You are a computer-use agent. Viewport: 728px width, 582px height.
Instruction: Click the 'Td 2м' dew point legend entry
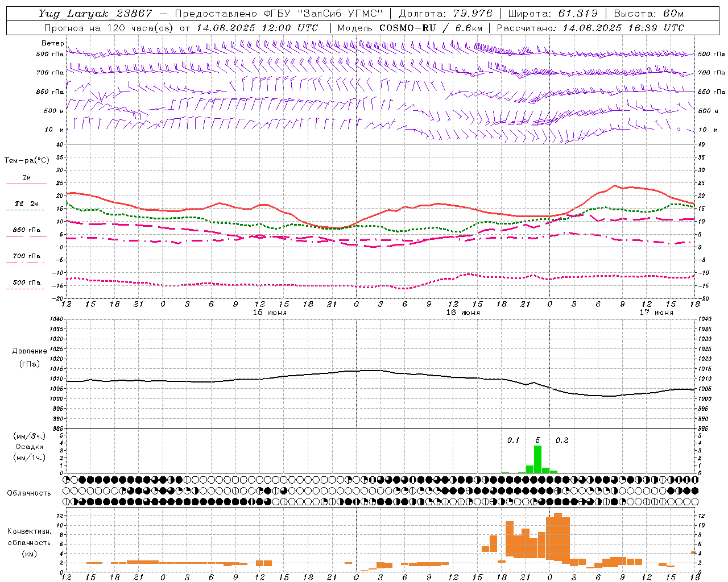coord(26,203)
